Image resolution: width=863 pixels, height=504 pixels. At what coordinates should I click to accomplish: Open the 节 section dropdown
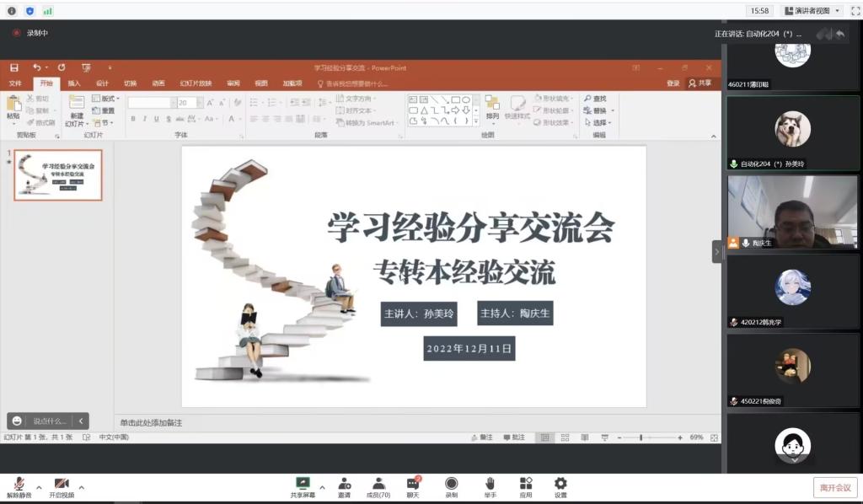[104, 123]
